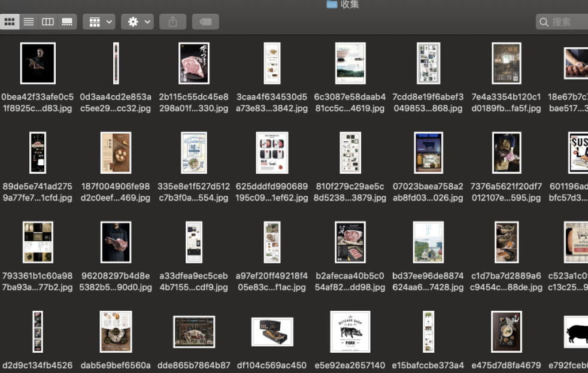Click file name b2afecaa40b5c0 54af82...dd98.jpg
The height and width of the screenshot is (373, 588).
pos(350,281)
